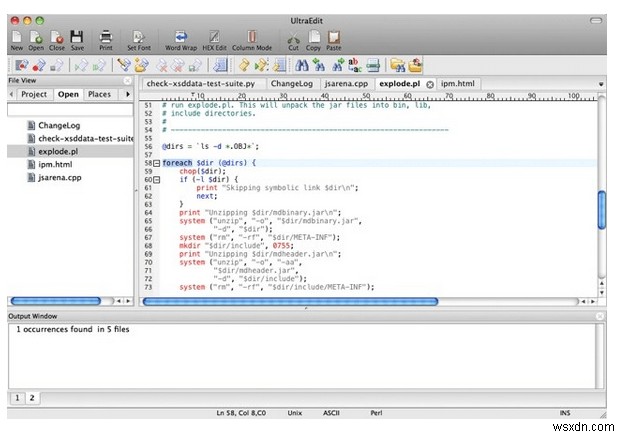Click the Paste toolbar icon
Screen dimensions: 626x437
coord(335,37)
